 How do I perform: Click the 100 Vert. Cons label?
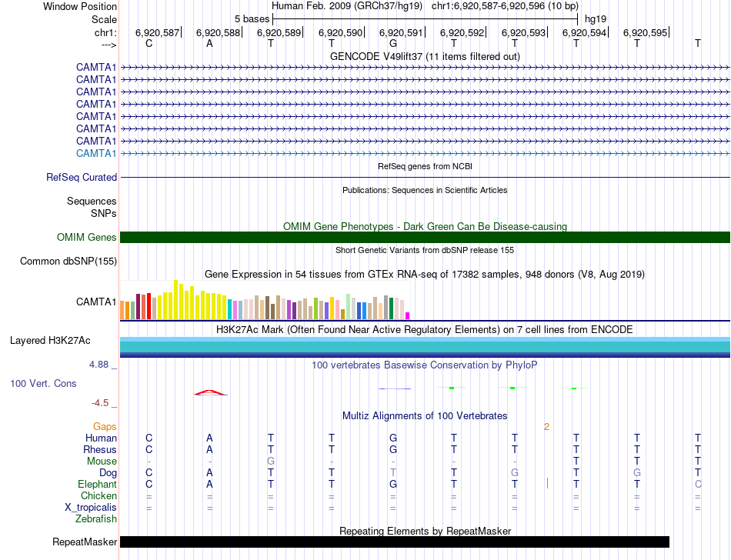pos(43,383)
